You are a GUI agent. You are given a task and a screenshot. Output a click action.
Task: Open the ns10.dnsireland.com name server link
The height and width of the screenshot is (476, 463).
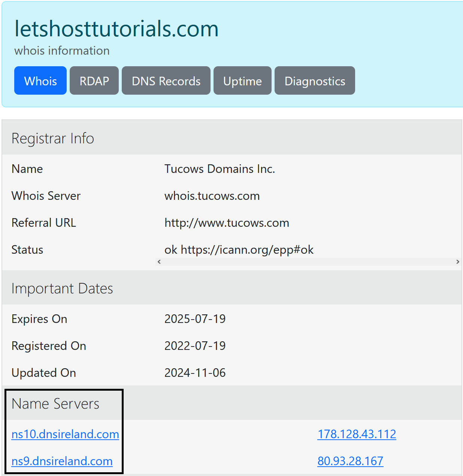click(65, 434)
